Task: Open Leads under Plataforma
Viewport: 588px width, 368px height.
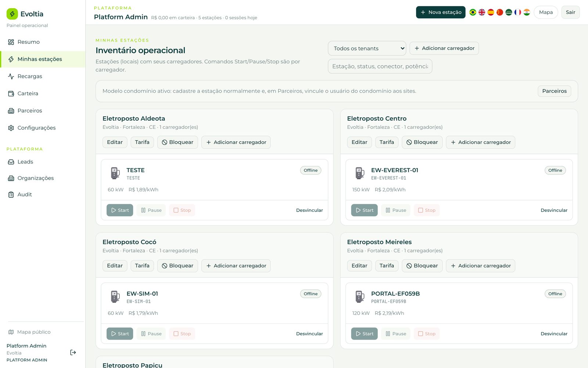Action: coord(43,162)
